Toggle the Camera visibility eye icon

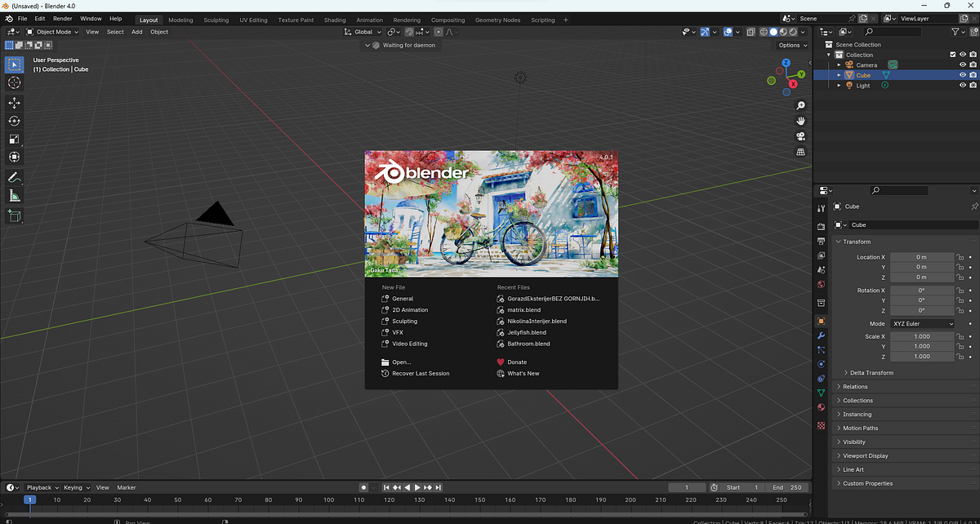(x=962, y=64)
